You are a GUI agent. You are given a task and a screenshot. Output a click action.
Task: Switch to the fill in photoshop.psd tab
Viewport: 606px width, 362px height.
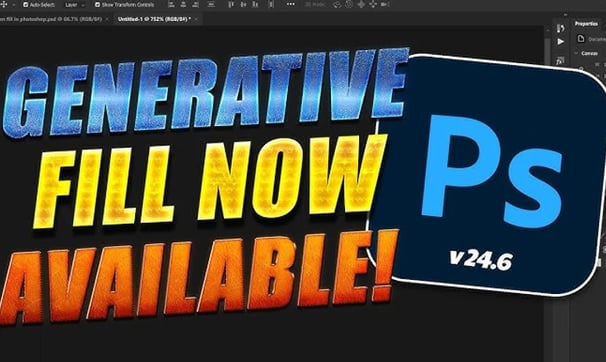pyautogui.click(x=51, y=19)
